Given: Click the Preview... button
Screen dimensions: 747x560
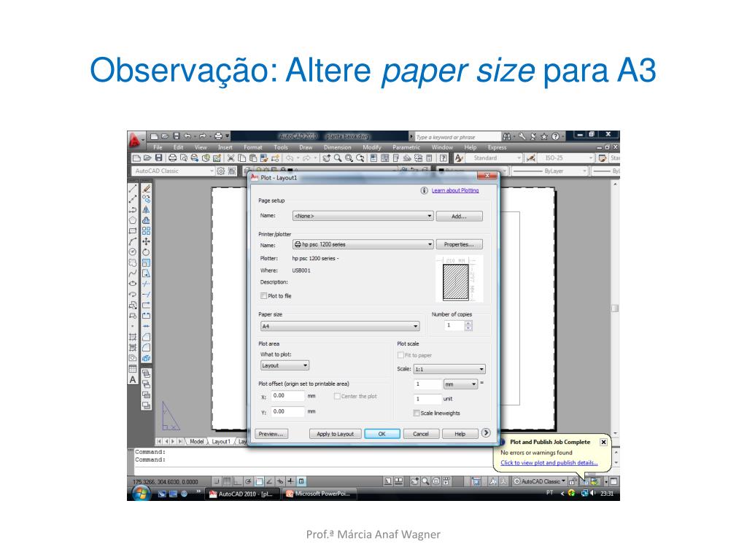Looking at the screenshot, I should (x=271, y=434).
